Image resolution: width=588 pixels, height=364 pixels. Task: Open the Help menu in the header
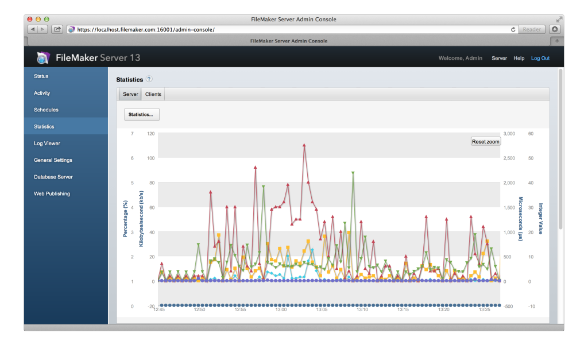tap(519, 59)
